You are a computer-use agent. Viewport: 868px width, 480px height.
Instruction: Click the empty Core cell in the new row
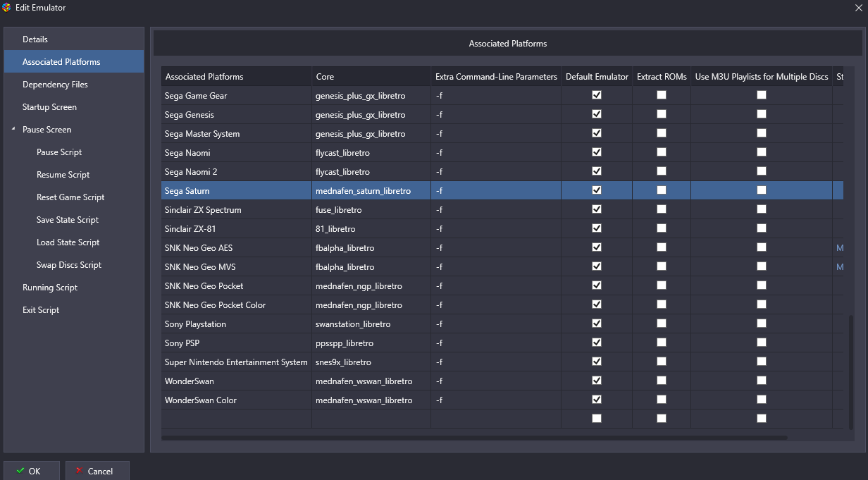pyautogui.click(x=371, y=419)
